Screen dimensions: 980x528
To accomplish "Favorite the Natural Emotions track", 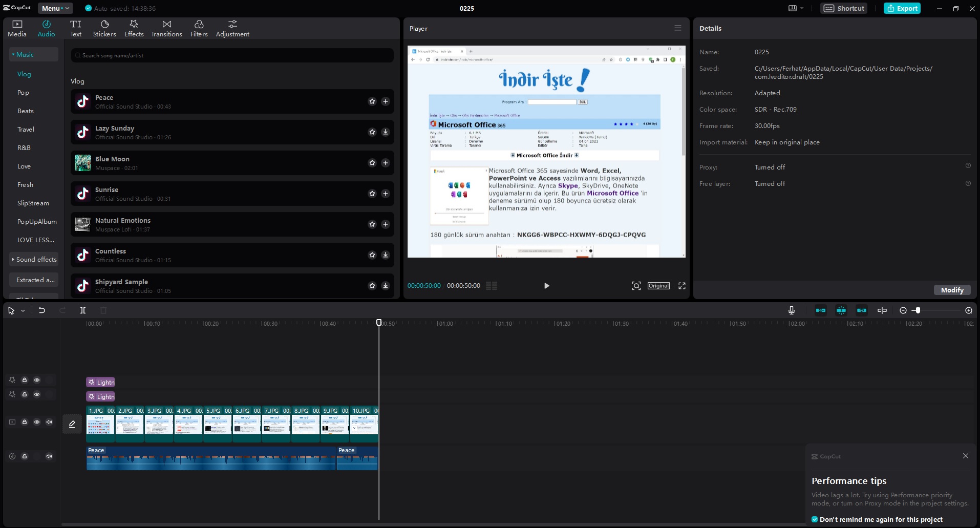I will (372, 224).
